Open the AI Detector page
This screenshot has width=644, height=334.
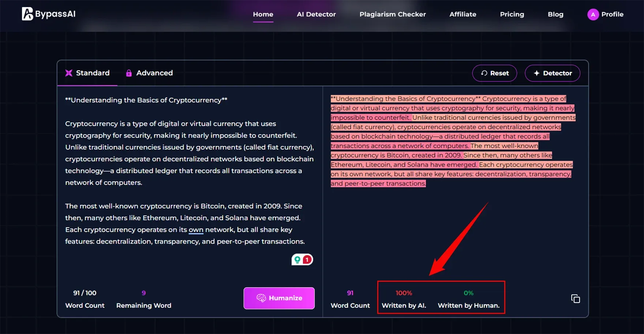[x=316, y=14]
